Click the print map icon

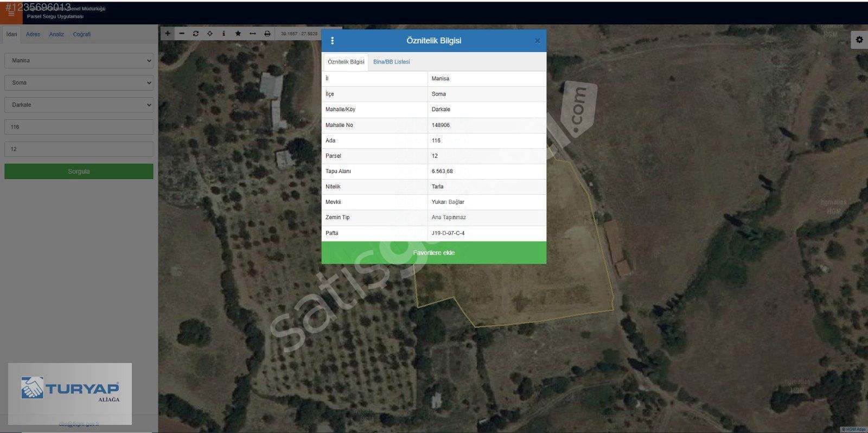[267, 34]
